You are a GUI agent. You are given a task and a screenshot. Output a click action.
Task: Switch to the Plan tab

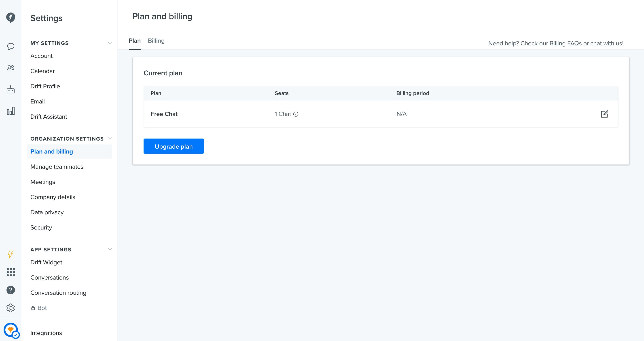134,41
